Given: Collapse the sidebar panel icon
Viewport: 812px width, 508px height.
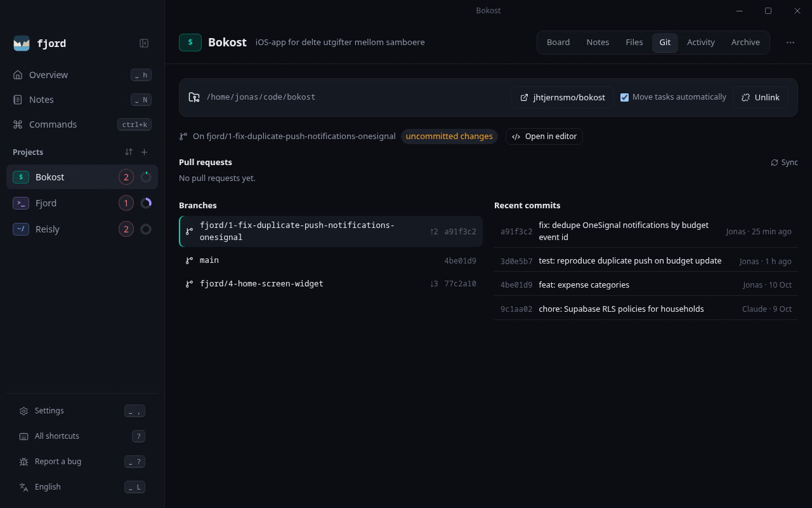Looking at the screenshot, I should pos(144,43).
